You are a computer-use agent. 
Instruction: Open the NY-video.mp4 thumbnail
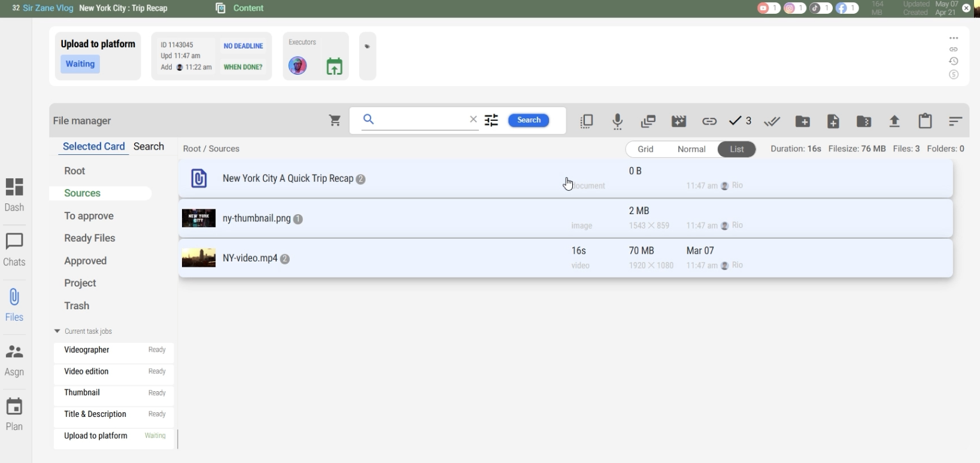(199, 258)
